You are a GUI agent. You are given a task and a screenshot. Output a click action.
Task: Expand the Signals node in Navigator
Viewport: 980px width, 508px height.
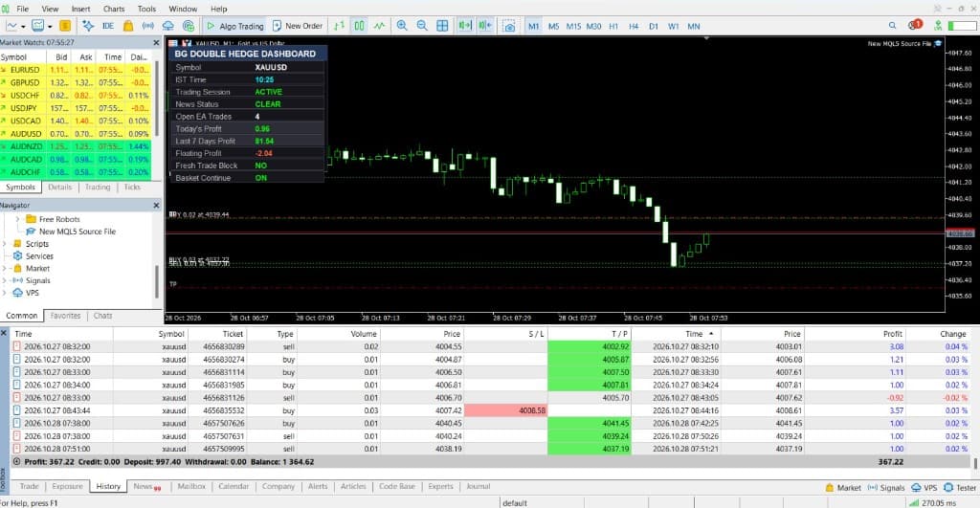[x=5, y=280]
